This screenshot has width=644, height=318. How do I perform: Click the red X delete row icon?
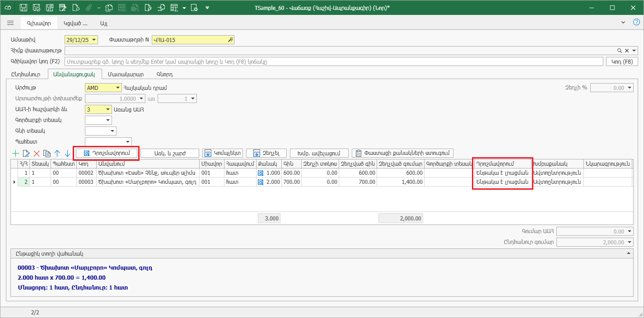pos(37,154)
